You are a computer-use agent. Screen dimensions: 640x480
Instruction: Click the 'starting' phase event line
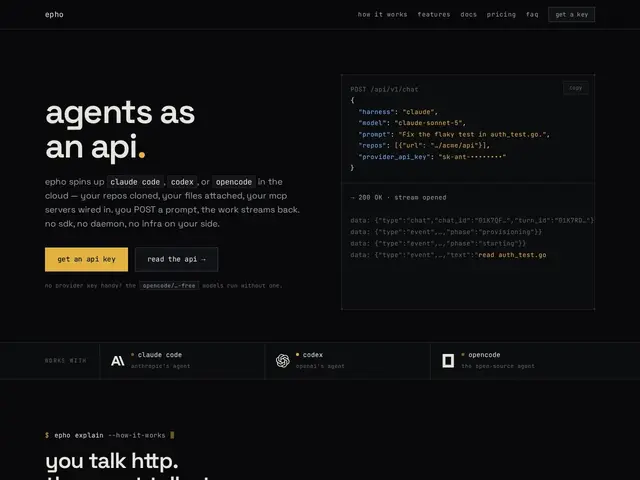[x=438, y=243]
